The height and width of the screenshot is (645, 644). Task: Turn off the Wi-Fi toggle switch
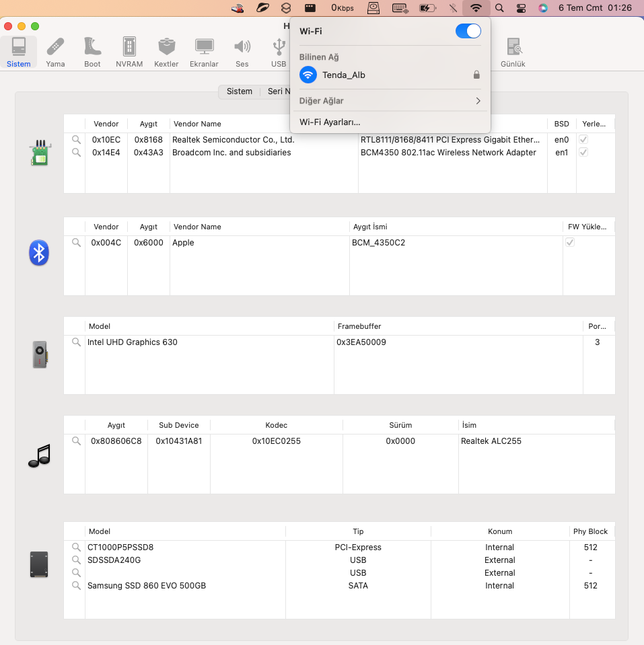click(x=468, y=31)
